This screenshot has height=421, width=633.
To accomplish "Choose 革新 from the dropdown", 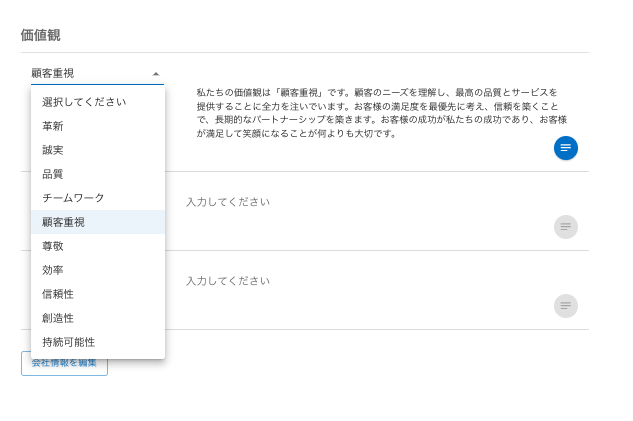I will click(x=98, y=126).
